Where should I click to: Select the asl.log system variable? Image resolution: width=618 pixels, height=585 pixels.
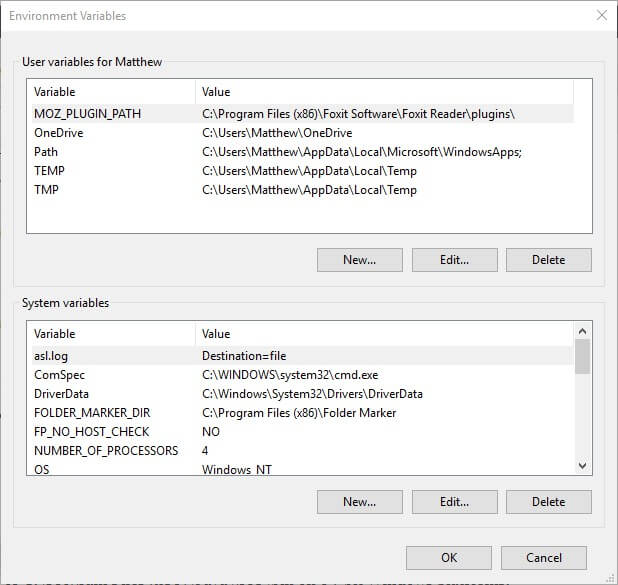pos(302,356)
